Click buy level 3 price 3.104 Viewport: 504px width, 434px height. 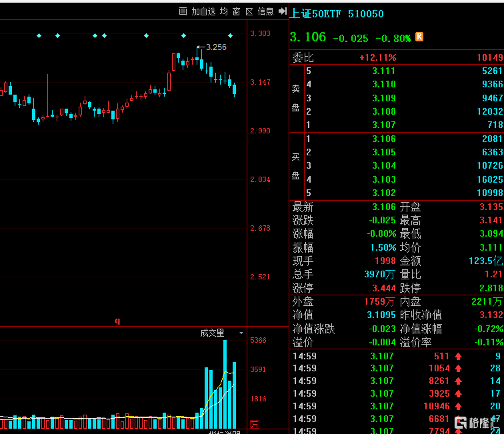(x=384, y=166)
